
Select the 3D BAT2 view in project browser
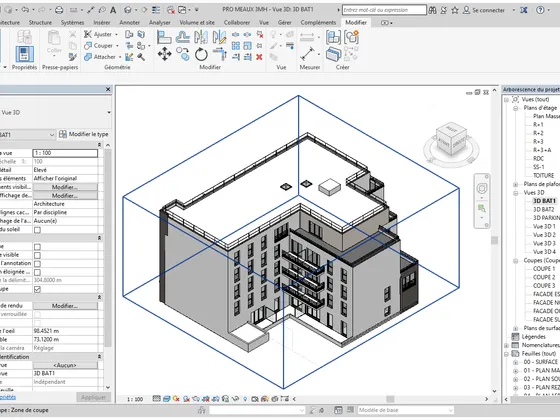544,209
